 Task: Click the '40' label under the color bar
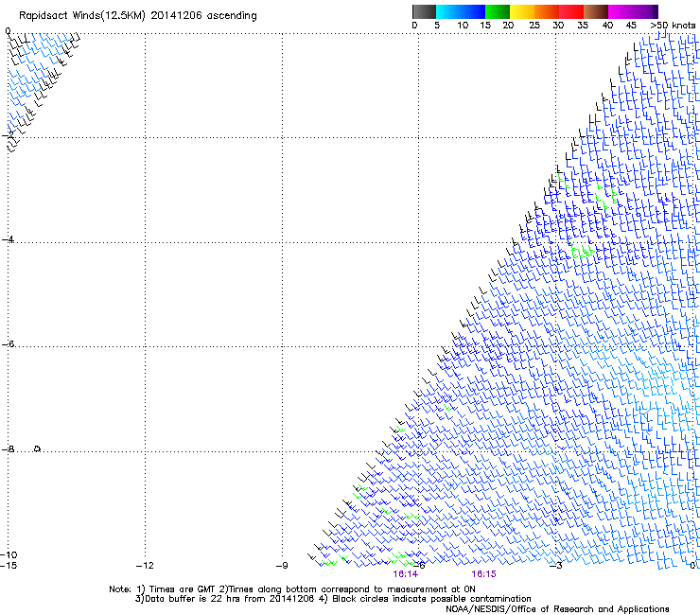point(607,26)
